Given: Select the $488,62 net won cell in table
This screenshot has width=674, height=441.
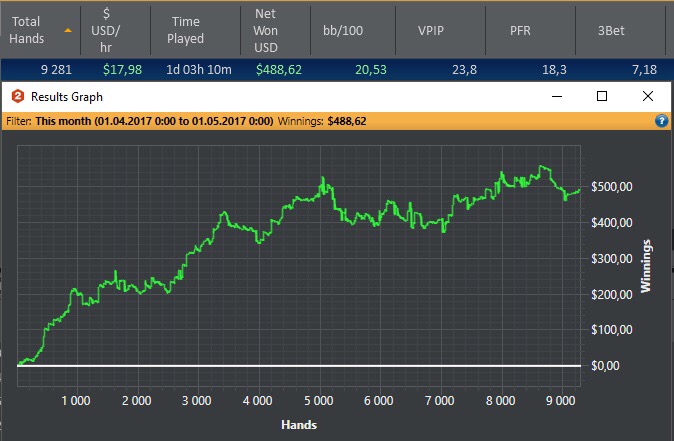Looking at the screenshot, I should pos(279,70).
